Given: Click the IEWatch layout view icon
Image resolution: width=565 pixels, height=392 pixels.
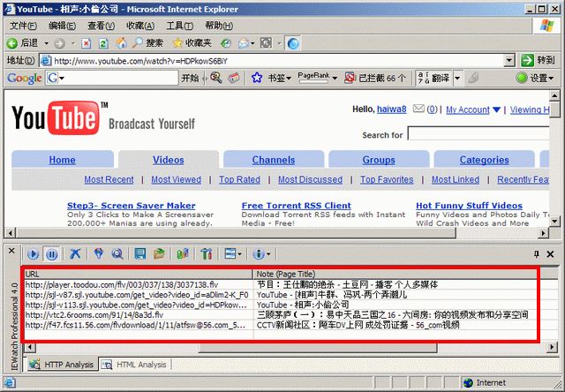Looking at the screenshot, I should pyautogui.click(x=230, y=254).
